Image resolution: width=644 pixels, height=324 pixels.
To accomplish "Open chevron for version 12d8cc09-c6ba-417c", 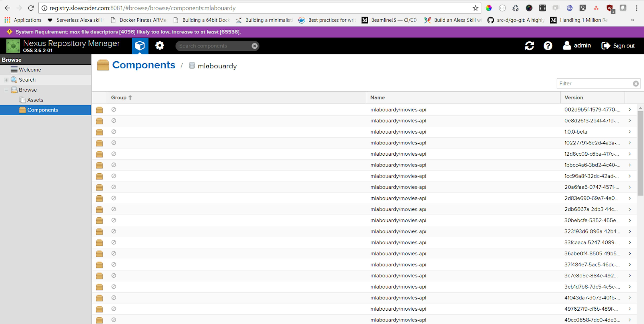I will [x=630, y=154].
